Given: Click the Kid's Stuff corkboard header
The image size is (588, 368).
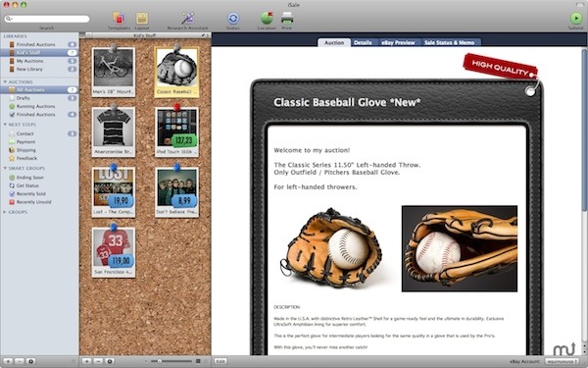Looking at the screenshot, I should (145, 35).
